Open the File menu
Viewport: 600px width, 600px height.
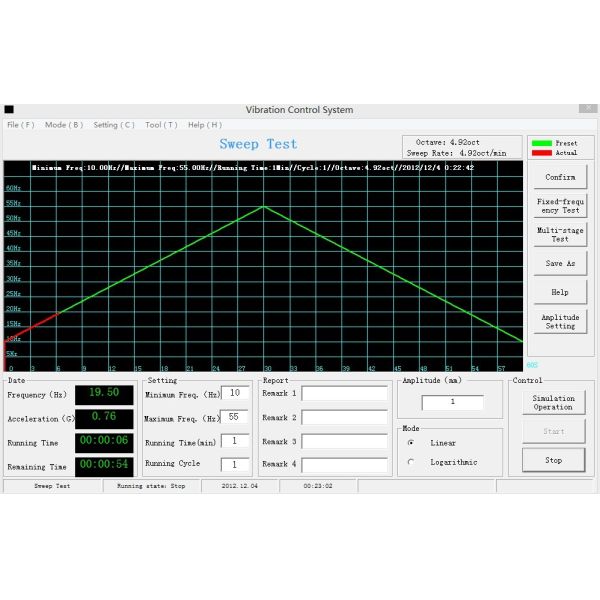20,125
